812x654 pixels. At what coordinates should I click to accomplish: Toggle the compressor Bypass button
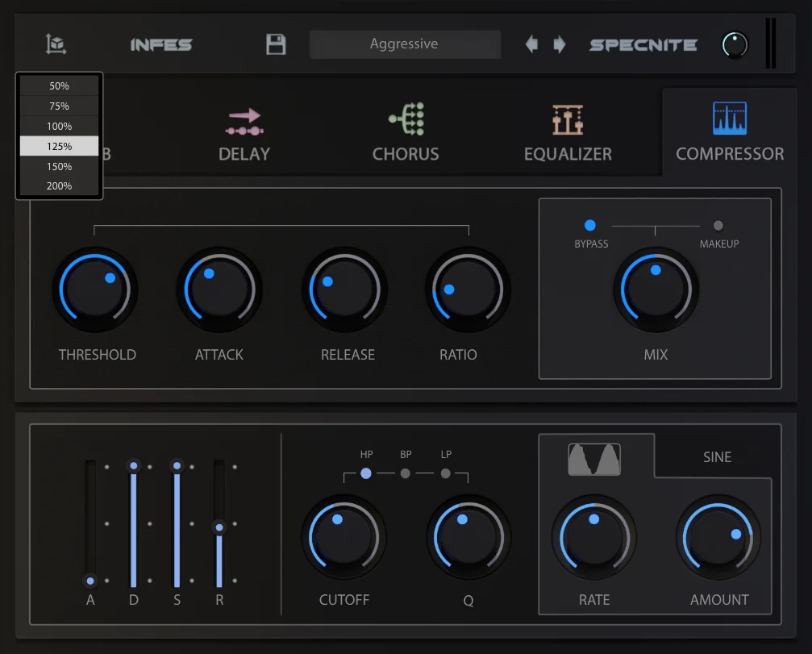coord(589,225)
